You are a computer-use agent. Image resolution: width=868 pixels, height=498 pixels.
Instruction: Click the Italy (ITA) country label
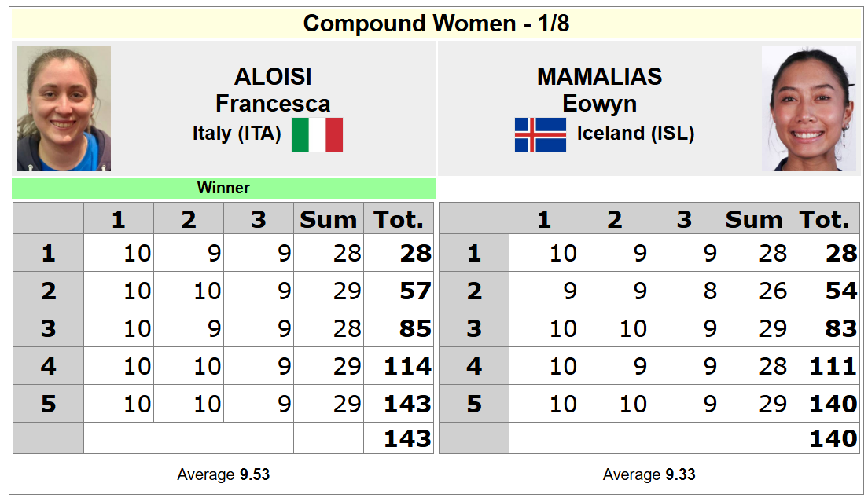237,134
